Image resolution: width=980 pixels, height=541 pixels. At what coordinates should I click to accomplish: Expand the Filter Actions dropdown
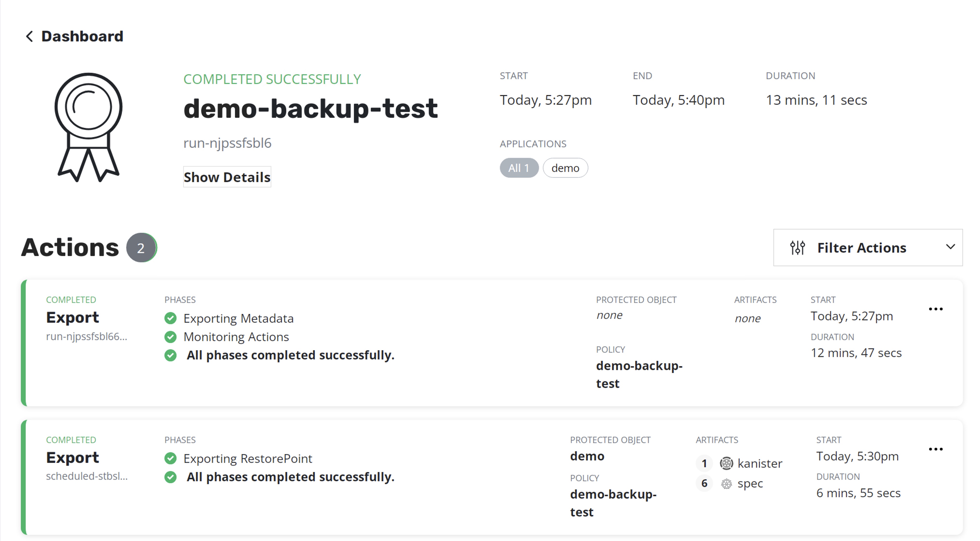pos(862,248)
